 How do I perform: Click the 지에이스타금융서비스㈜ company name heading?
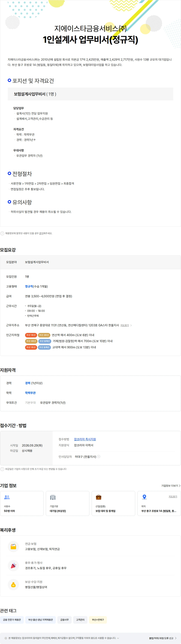tap(90, 28)
